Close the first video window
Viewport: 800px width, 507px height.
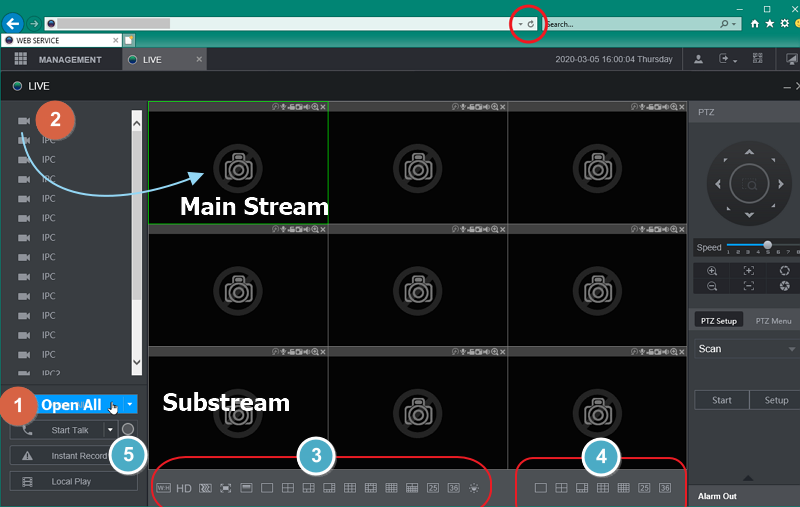[323, 106]
